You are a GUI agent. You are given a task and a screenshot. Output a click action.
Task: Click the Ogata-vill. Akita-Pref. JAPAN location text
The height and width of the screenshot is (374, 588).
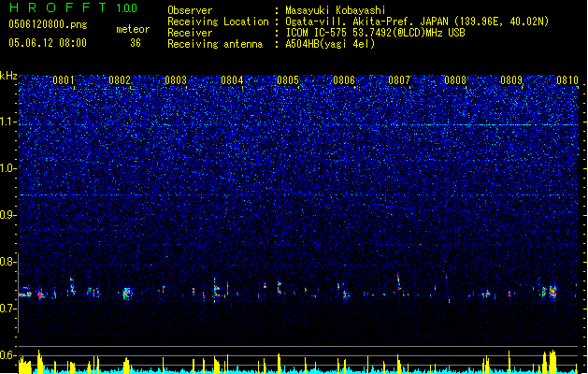click(417, 22)
